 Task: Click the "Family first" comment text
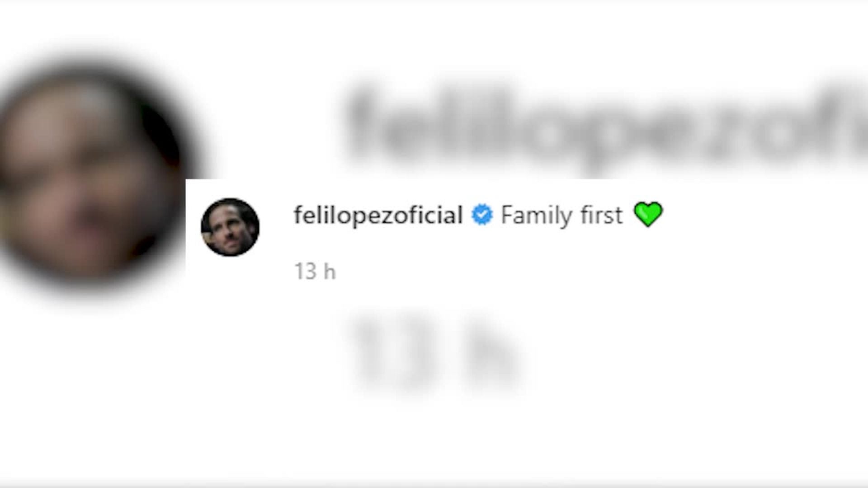[x=561, y=215]
